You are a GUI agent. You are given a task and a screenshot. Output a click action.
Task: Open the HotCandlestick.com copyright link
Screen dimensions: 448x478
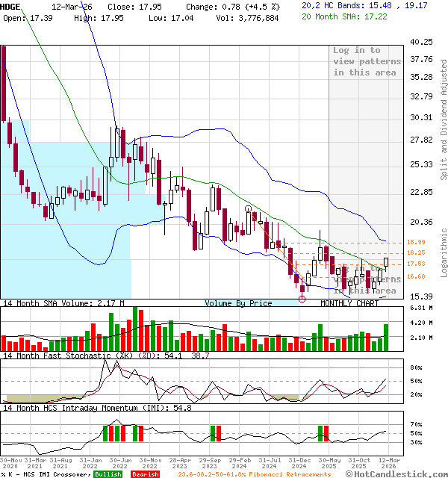click(x=408, y=474)
